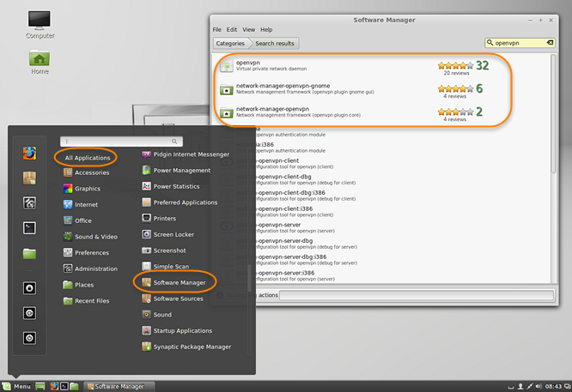Click the Lock Screen favorites icon

(x=29, y=288)
